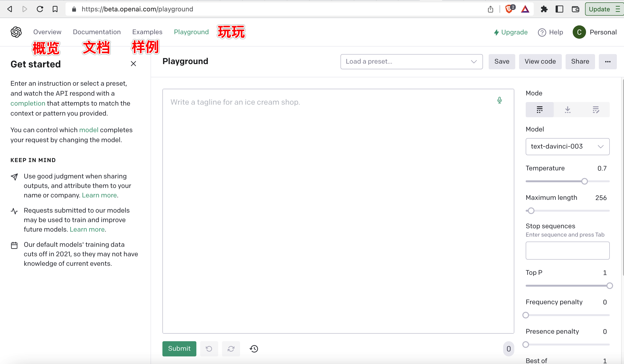Click the OpenAI logo
Screen dimensions: 624x364
(16, 32)
